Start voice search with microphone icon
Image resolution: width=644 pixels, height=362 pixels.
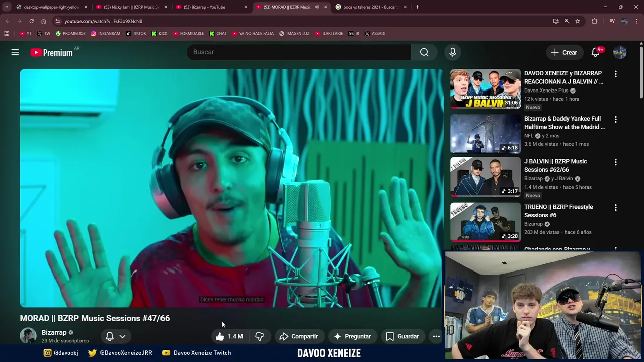tap(452, 52)
